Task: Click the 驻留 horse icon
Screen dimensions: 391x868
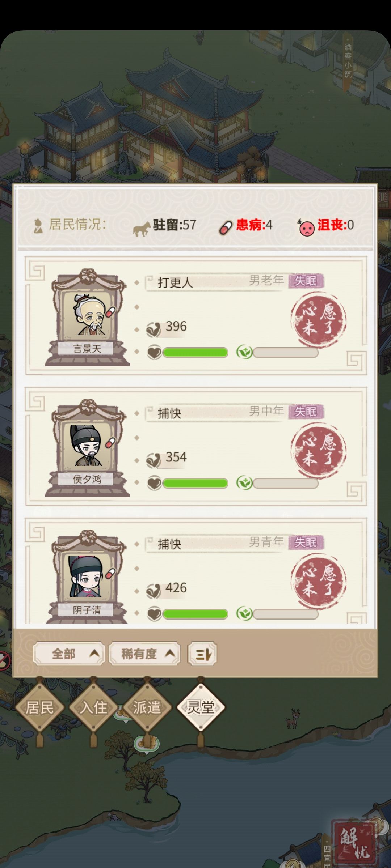Action: click(142, 229)
